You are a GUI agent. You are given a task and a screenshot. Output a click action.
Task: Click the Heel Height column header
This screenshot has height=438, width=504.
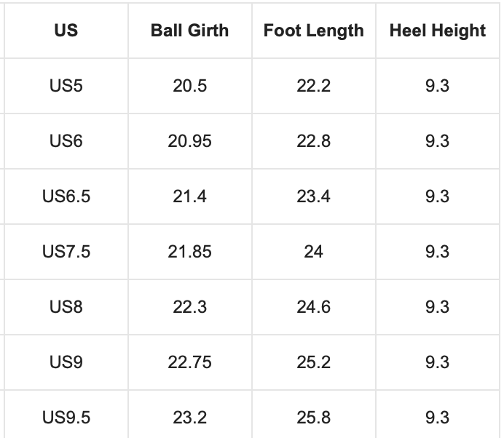pos(438,31)
